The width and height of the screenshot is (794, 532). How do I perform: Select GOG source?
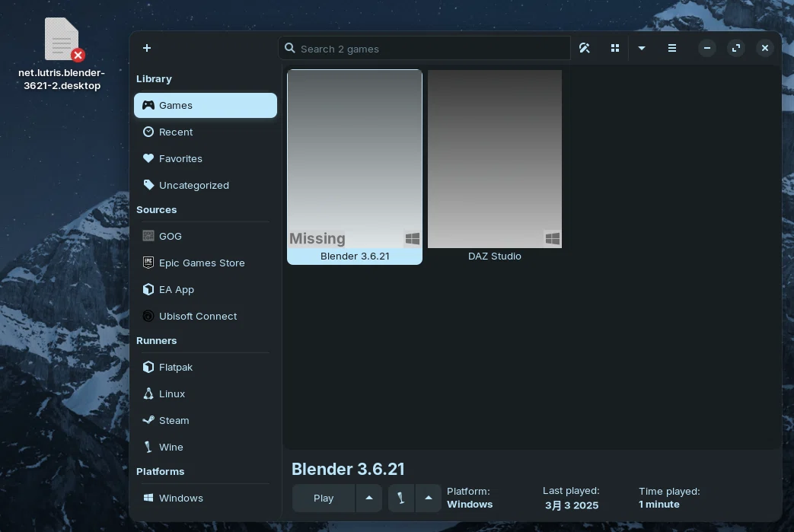[205, 237]
